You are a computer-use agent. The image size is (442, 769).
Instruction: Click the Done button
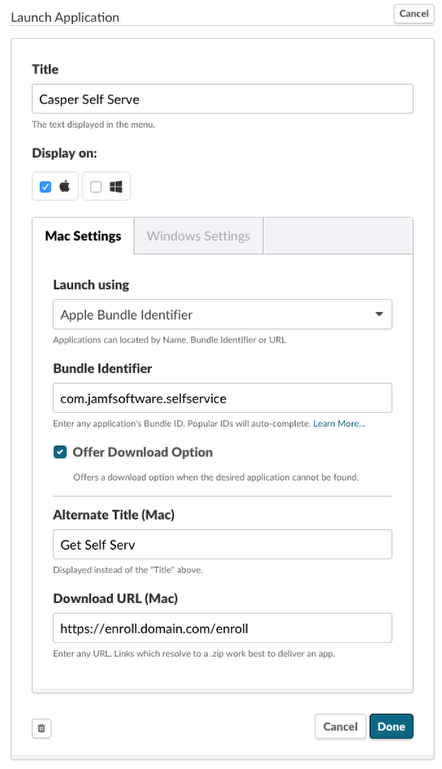pos(391,726)
